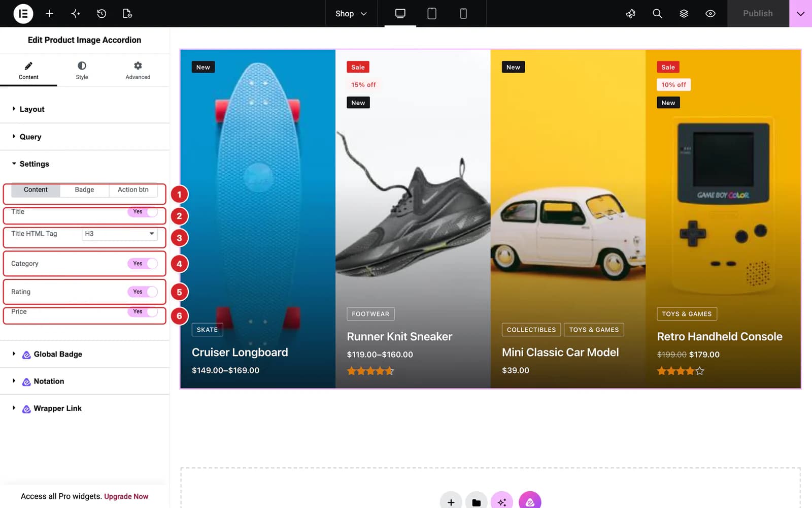Screen dimensions: 812x508
Task: Open the Title HTML Tag dropdown
Action: pyautogui.click(x=120, y=234)
